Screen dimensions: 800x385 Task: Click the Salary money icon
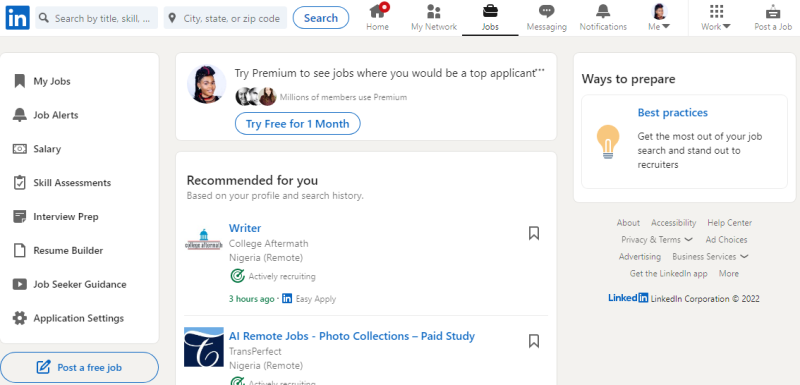[x=19, y=149]
